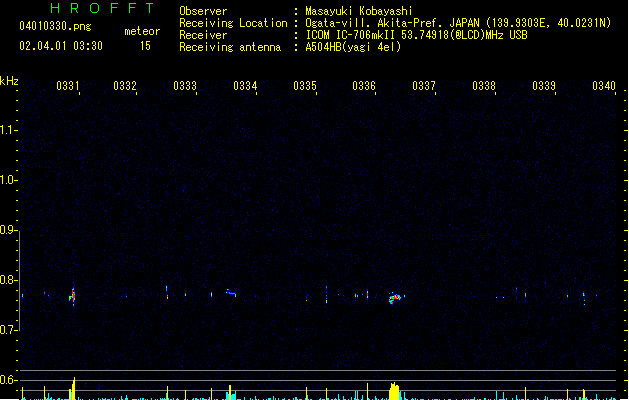The image size is (629, 400).
Task: Click the 0335 time marker
Action: coord(305,85)
